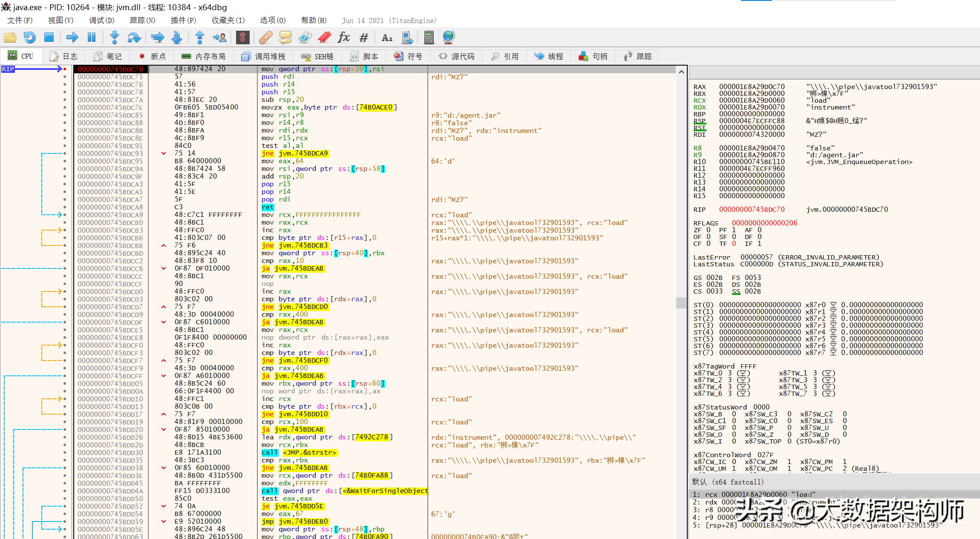Switch to the 内存布局 tab
The image size is (980, 539).
point(204,56)
